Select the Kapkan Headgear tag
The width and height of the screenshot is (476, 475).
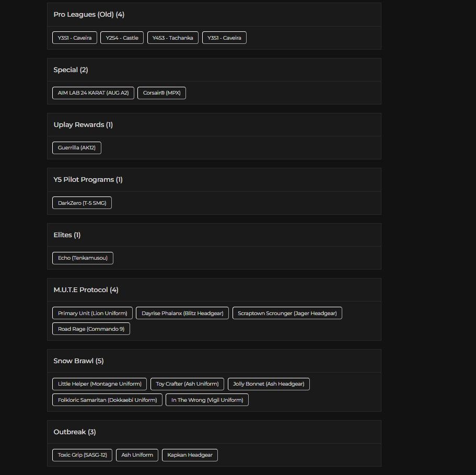click(x=190, y=455)
